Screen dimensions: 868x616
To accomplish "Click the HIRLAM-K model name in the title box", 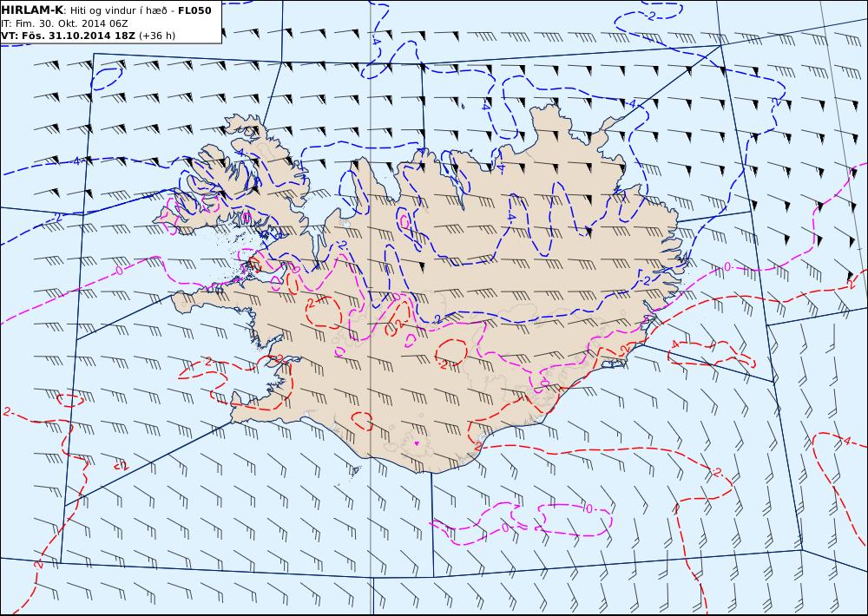I will coord(32,10).
